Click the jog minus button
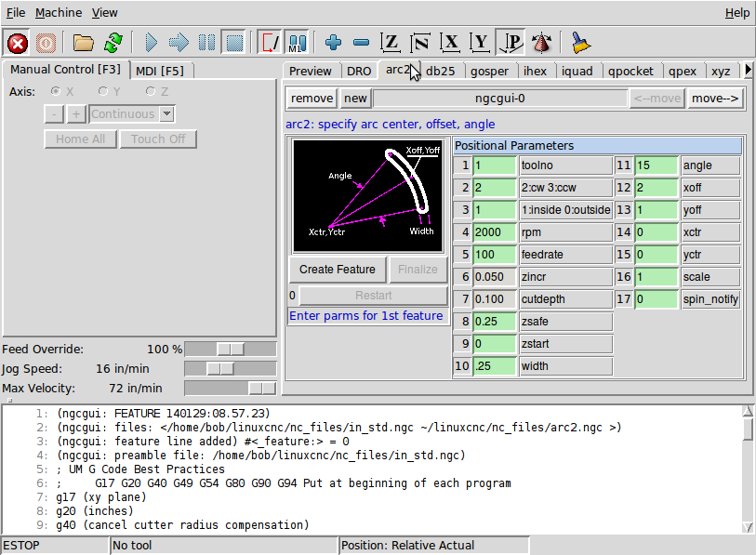Image resolution: width=756 pixels, height=555 pixels. click(x=54, y=114)
